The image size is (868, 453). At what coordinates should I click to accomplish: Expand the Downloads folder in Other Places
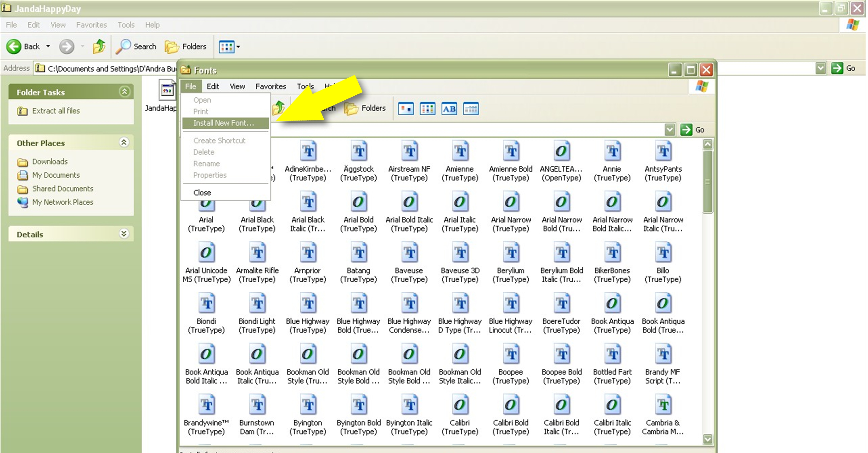(x=49, y=161)
